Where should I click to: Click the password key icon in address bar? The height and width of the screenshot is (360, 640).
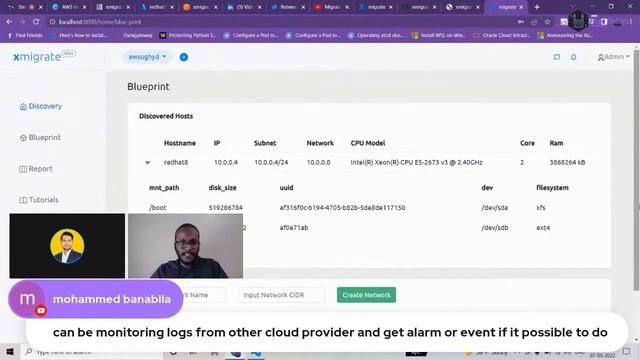pos(520,22)
